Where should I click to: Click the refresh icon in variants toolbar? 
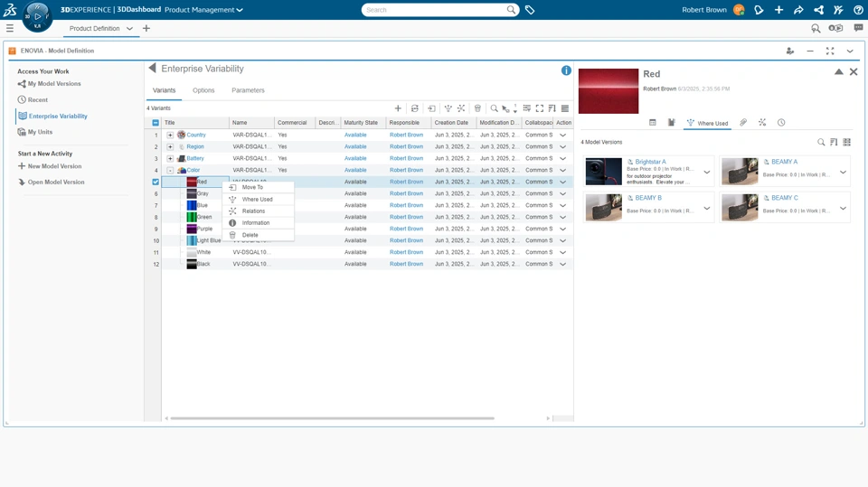tap(415, 108)
